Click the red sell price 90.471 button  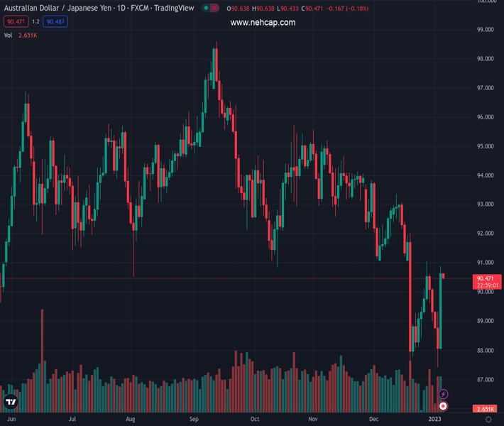16,22
